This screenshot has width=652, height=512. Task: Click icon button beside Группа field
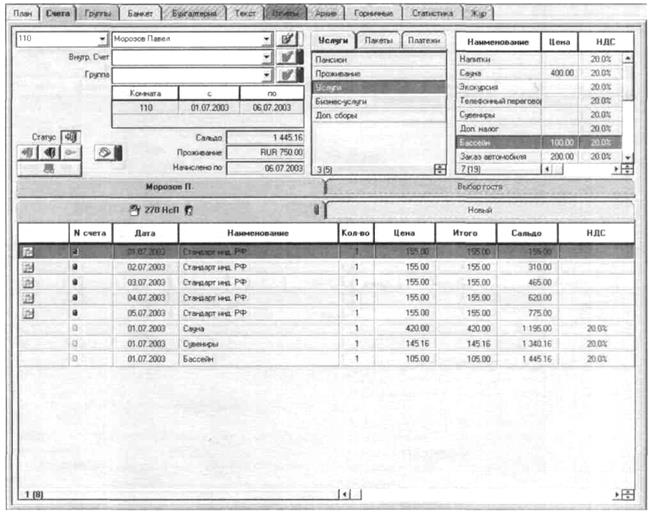coord(288,75)
